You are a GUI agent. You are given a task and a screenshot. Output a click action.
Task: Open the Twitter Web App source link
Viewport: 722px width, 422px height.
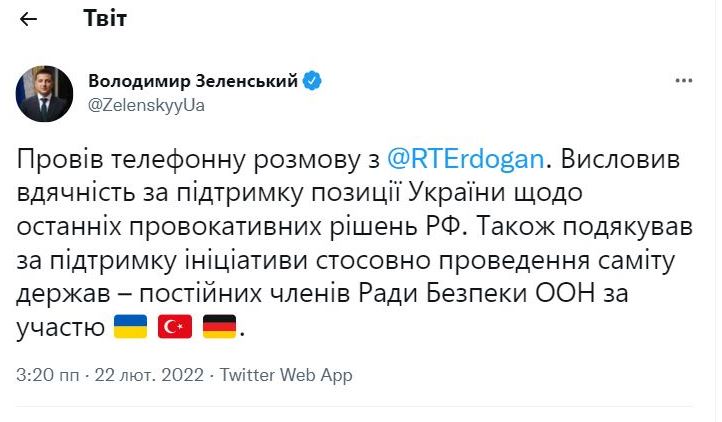[286, 375]
